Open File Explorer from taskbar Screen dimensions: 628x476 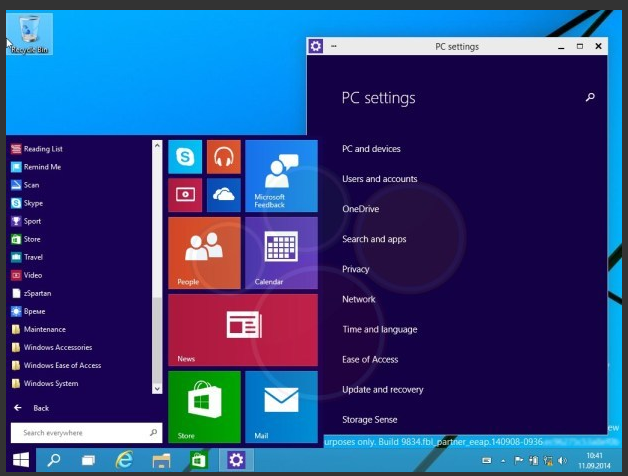coord(161,460)
